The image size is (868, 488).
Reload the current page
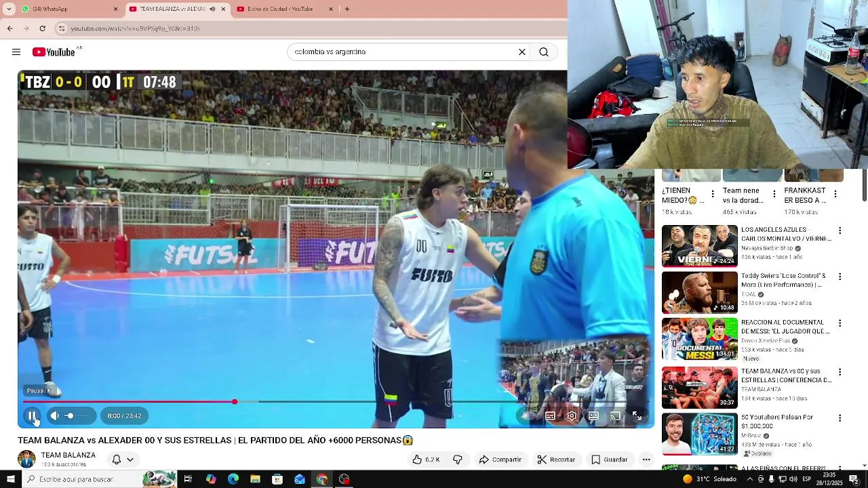click(42, 28)
